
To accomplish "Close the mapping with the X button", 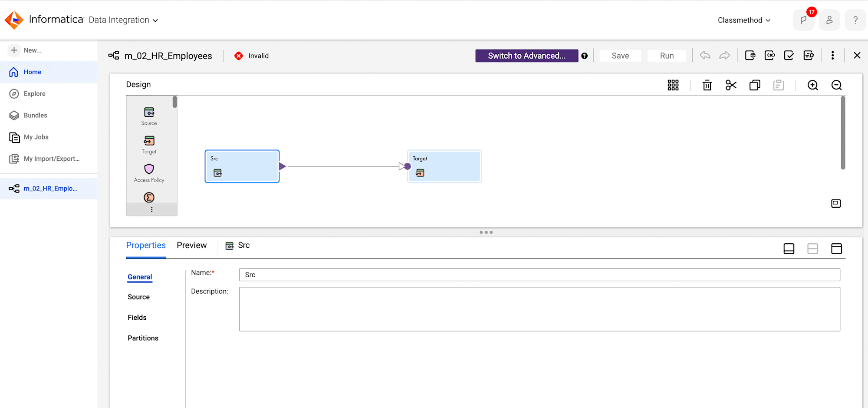I will [857, 56].
